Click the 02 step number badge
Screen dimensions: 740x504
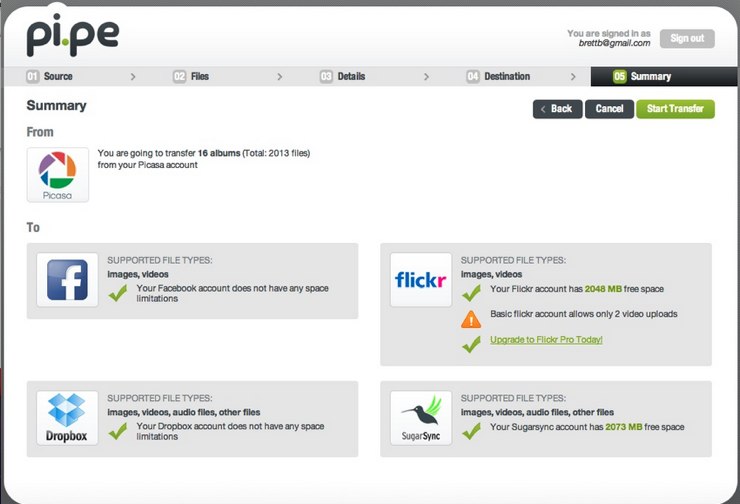point(179,76)
